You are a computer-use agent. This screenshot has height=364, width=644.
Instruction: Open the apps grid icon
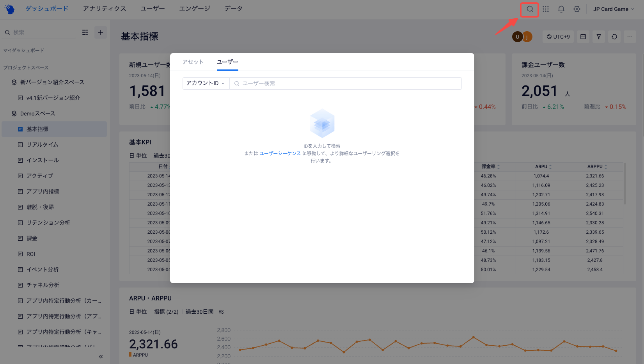pyautogui.click(x=546, y=9)
